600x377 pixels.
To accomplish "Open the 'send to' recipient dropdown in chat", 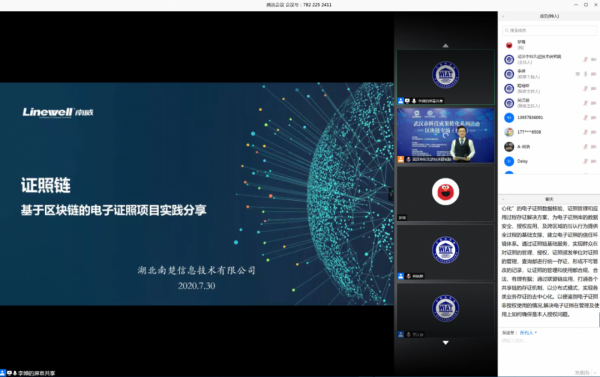I will click(x=528, y=333).
